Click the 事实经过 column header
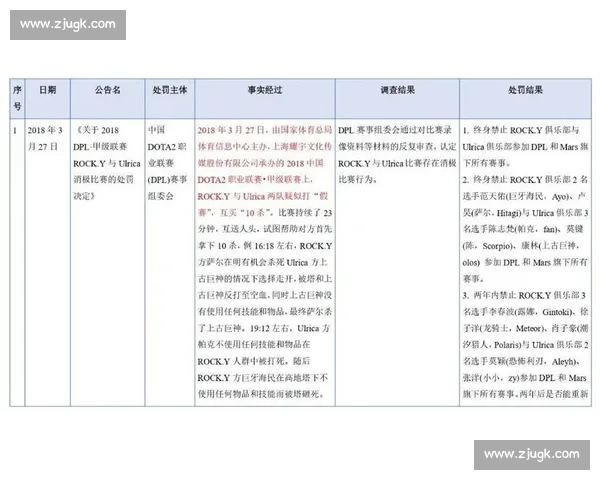This screenshot has height=480, width=600. pyautogui.click(x=265, y=98)
